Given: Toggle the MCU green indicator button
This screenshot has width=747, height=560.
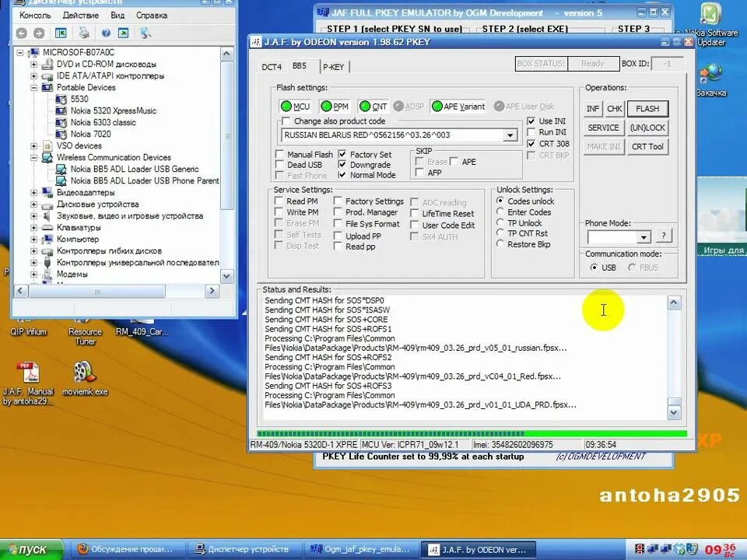Looking at the screenshot, I should [x=296, y=107].
